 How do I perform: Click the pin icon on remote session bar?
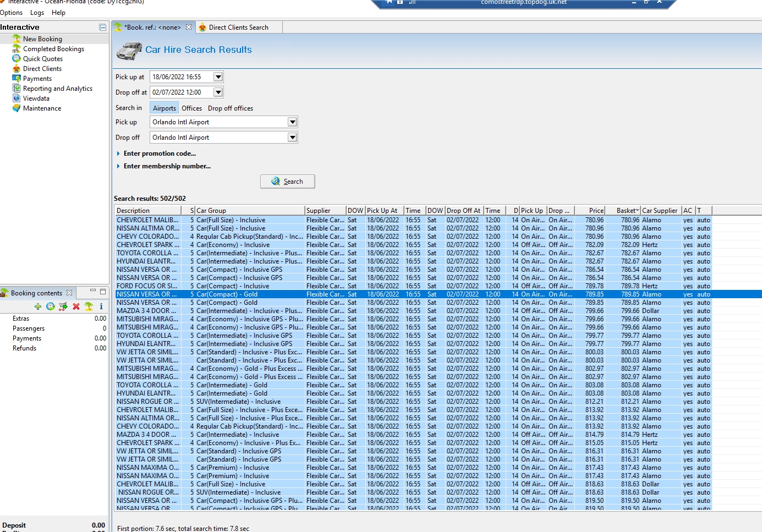pos(389,2)
